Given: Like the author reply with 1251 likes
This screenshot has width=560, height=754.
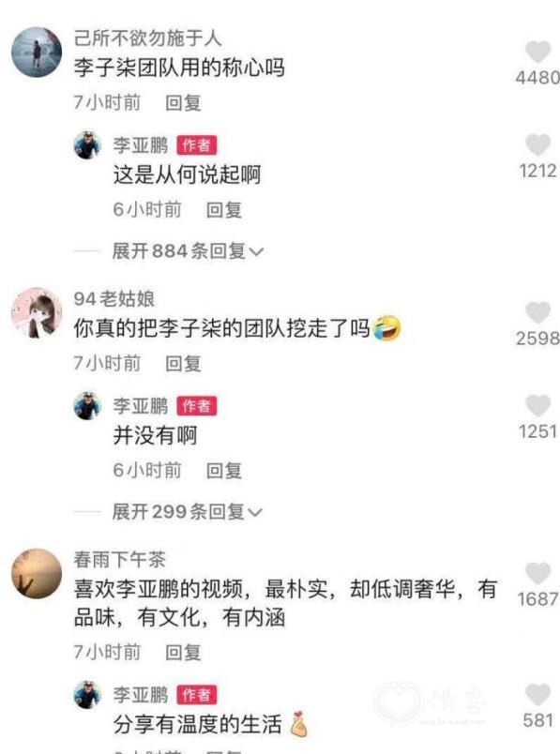Looking at the screenshot, I should click(x=537, y=405).
